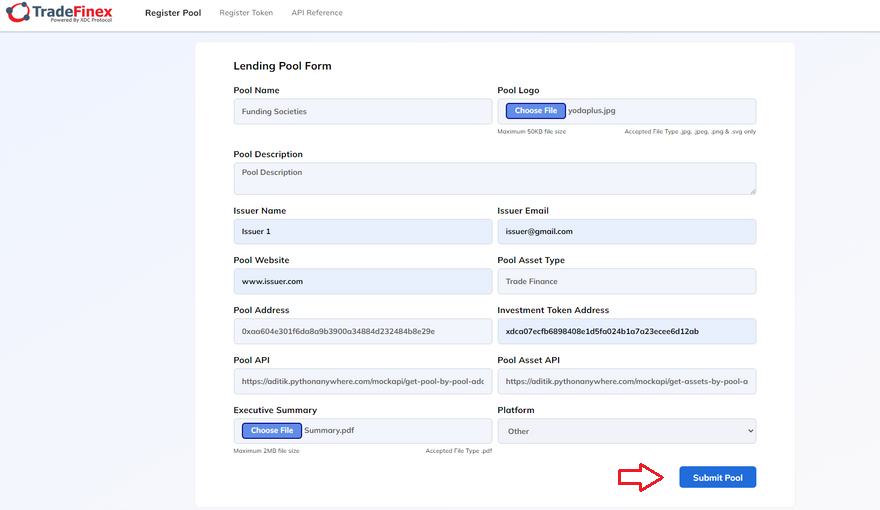The width and height of the screenshot is (880, 510).
Task: Click the Platform dropdown arrow
Action: click(x=748, y=431)
